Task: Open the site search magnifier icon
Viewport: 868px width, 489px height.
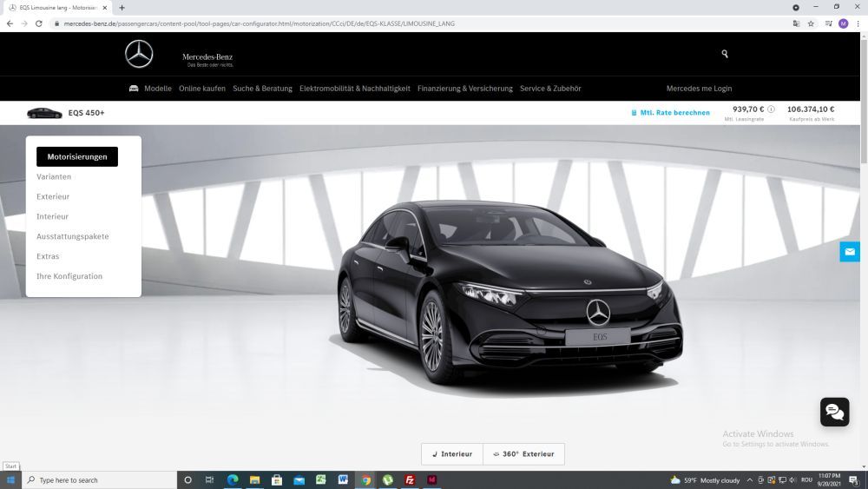Action: (725, 54)
